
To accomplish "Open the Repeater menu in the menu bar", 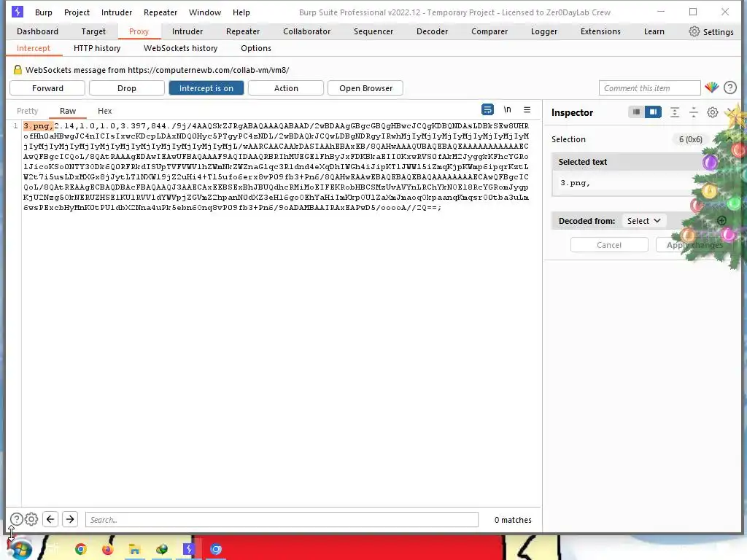I will (160, 12).
